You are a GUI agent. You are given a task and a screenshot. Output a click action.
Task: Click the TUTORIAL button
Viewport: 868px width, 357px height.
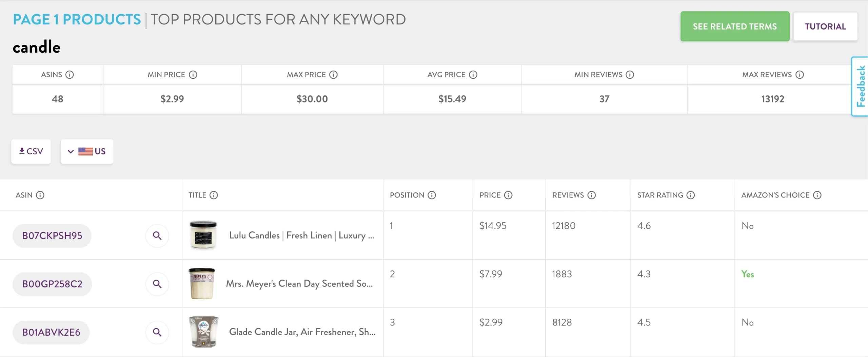tap(825, 26)
